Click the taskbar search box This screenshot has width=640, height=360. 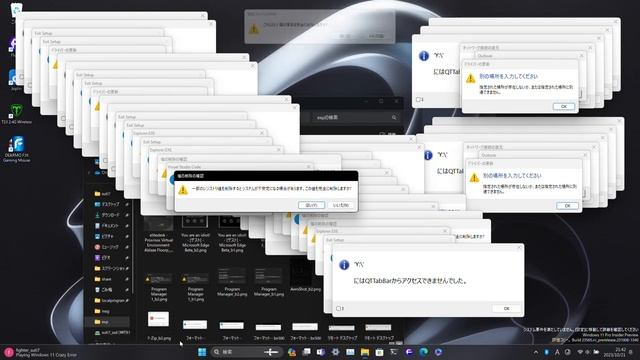click(x=247, y=352)
